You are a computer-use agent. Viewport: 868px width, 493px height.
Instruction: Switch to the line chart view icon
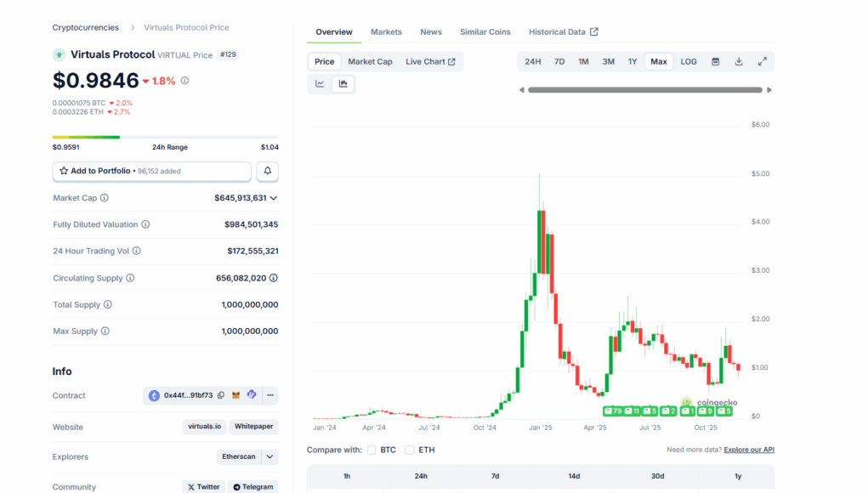tap(320, 83)
